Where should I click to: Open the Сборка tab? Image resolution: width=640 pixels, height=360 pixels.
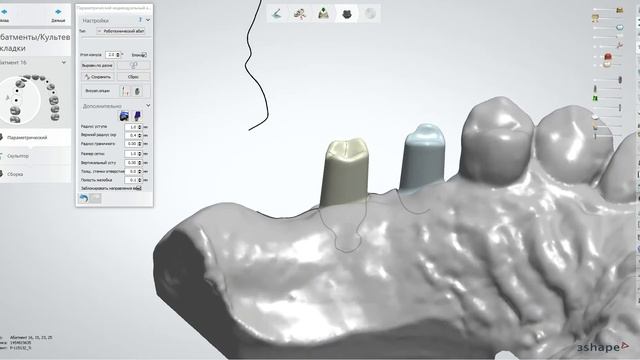[x=36, y=174]
